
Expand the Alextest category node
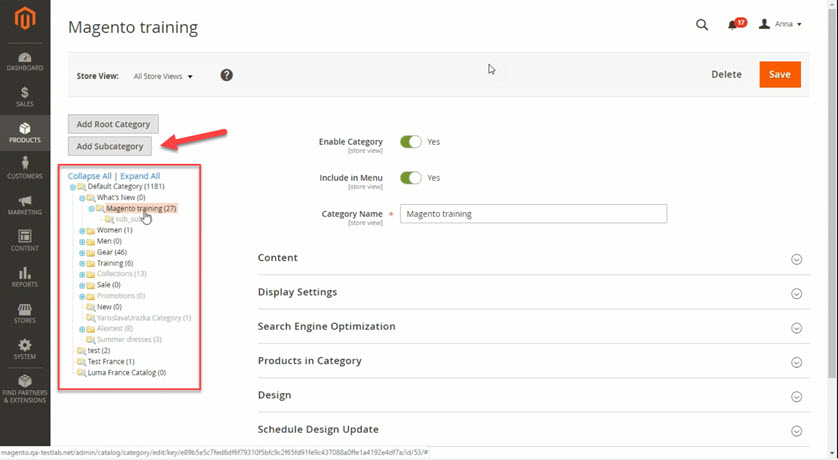82,330
